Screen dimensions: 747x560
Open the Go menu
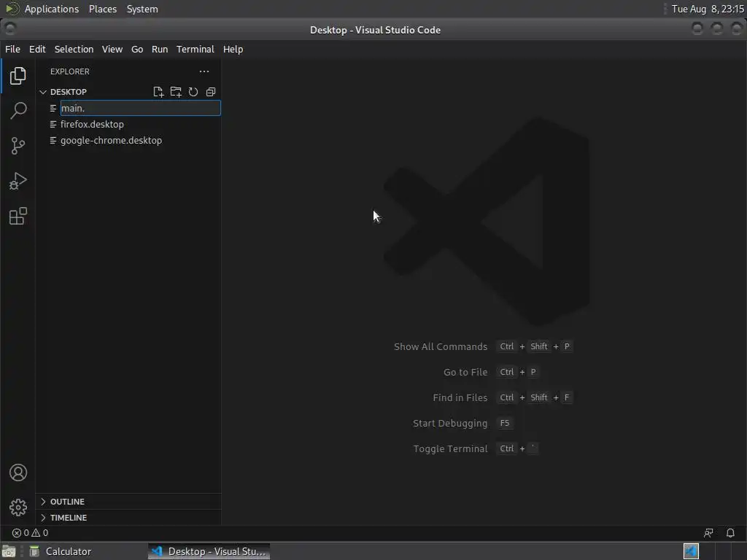point(136,49)
